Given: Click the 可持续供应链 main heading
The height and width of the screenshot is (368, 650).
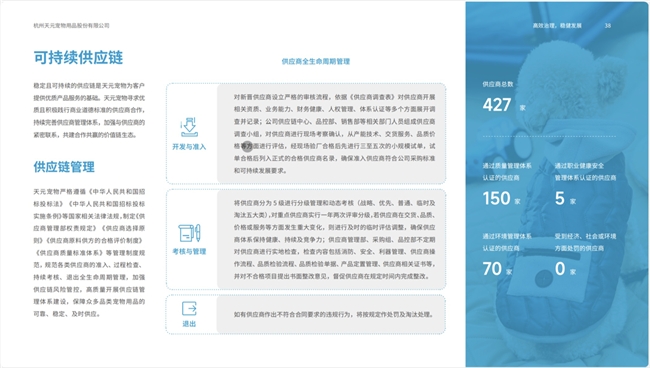Looking at the screenshot, I should coord(78,58).
